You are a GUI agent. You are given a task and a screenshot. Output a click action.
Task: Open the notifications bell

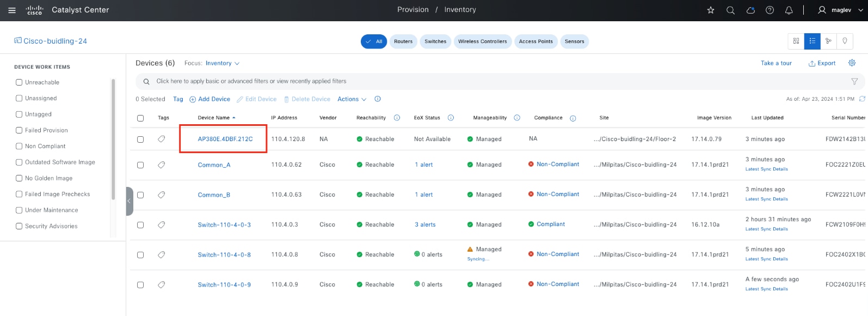pyautogui.click(x=789, y=10)
